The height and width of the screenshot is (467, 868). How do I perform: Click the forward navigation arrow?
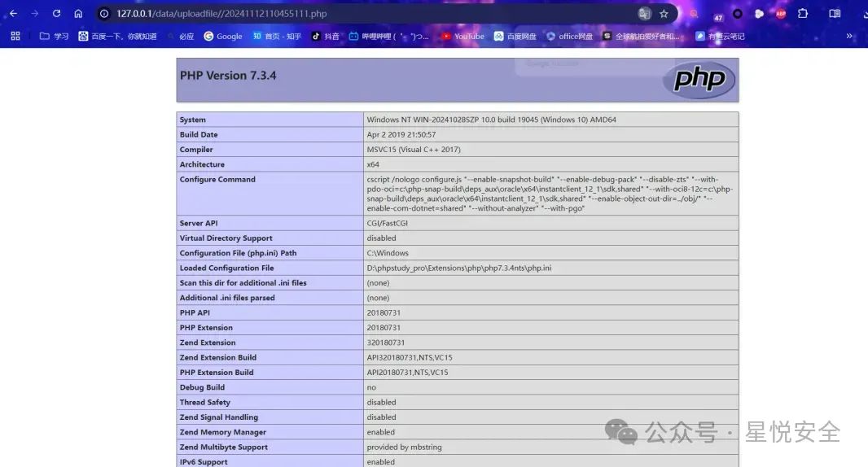pos(35,13)
